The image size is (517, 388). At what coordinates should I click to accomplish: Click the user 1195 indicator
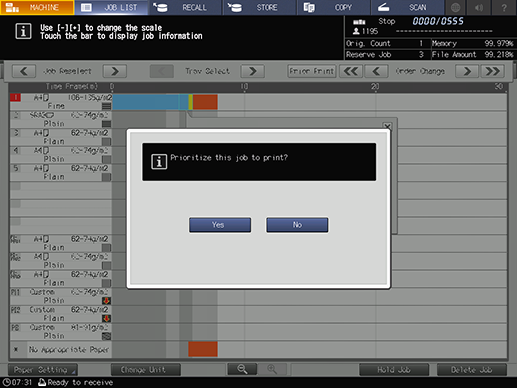[365, 31]
